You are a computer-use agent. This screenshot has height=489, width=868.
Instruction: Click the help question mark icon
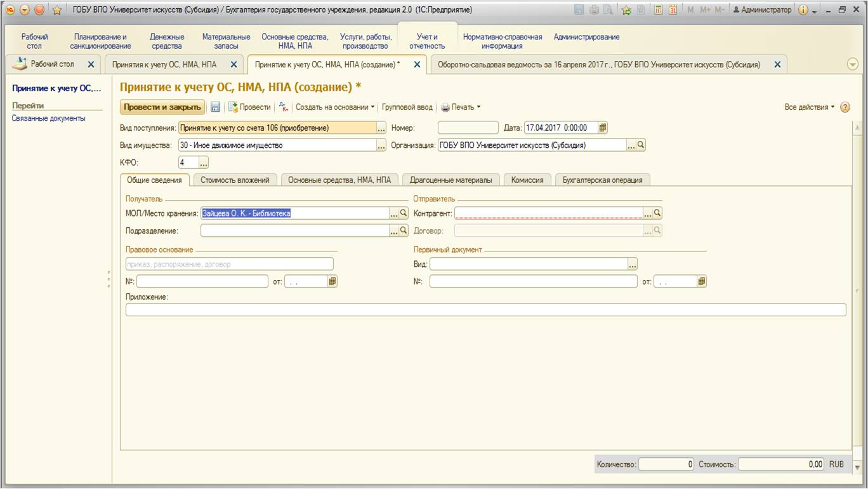click(x=845, y=107)
